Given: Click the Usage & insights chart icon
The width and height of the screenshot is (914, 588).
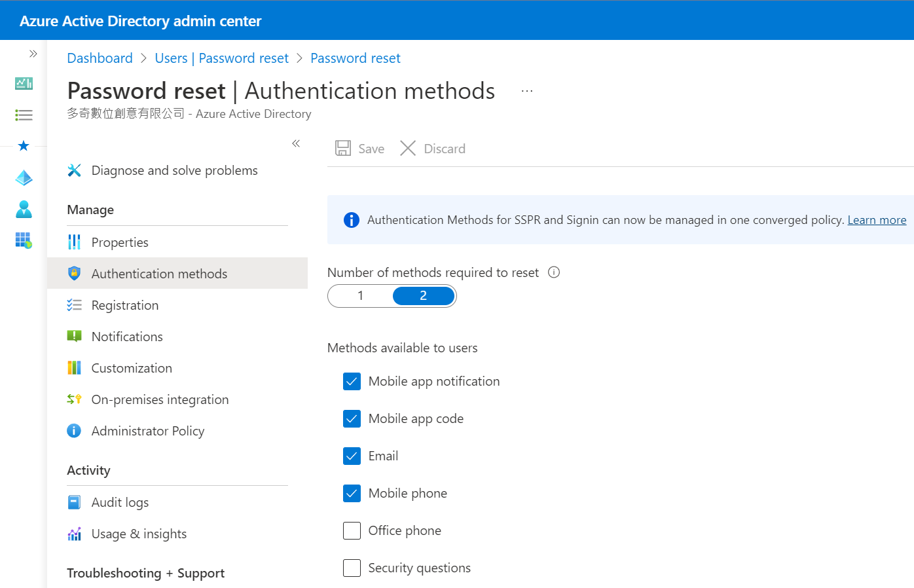Looking at the screenshot, I should [75, 534].
